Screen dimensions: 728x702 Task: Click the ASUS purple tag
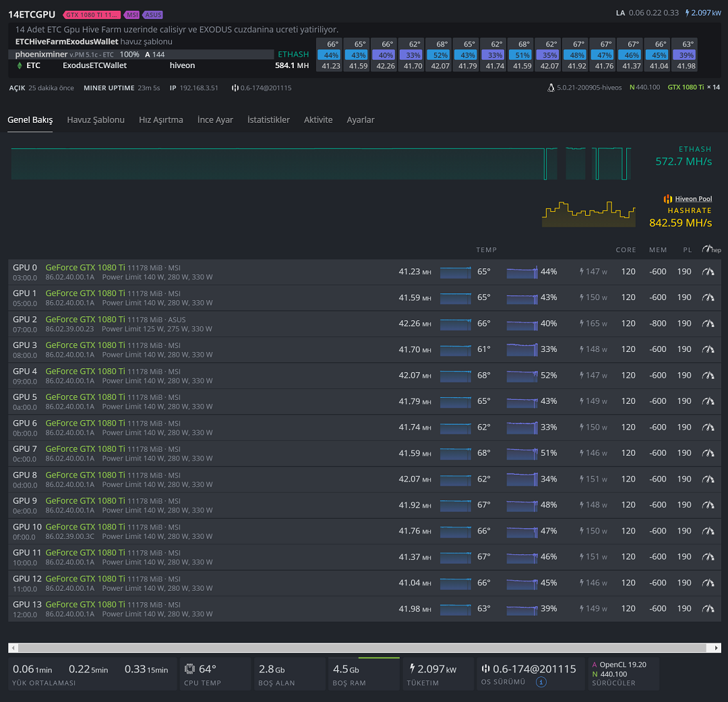pyautogui.click(x=153, y=15)
